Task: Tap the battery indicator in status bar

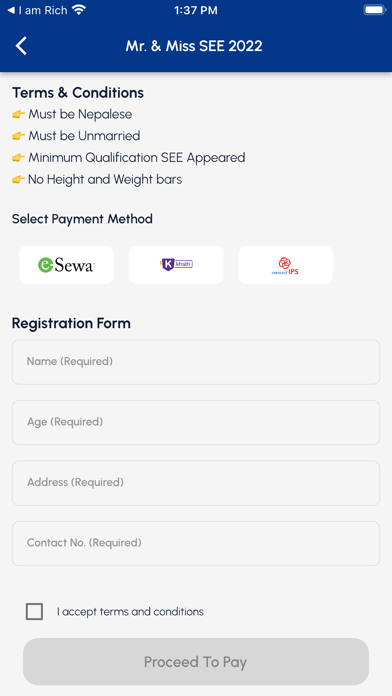Action: tap(375, 10)
